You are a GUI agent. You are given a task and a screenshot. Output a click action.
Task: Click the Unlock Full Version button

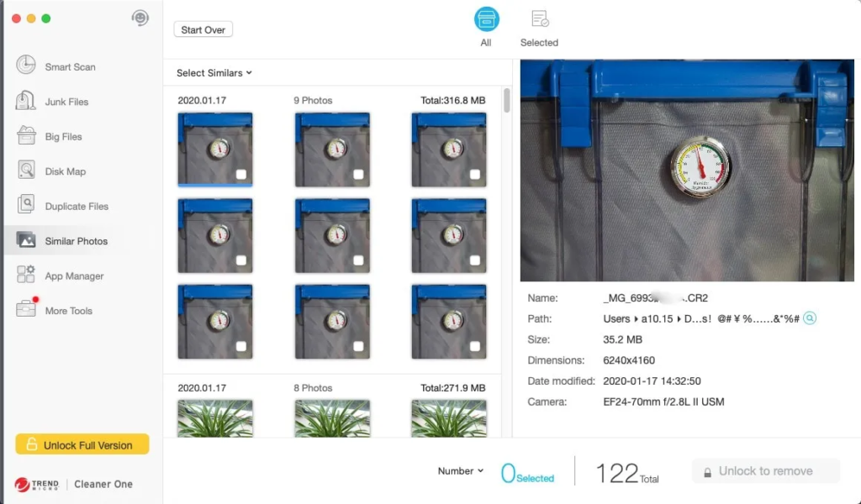point(82,444)
